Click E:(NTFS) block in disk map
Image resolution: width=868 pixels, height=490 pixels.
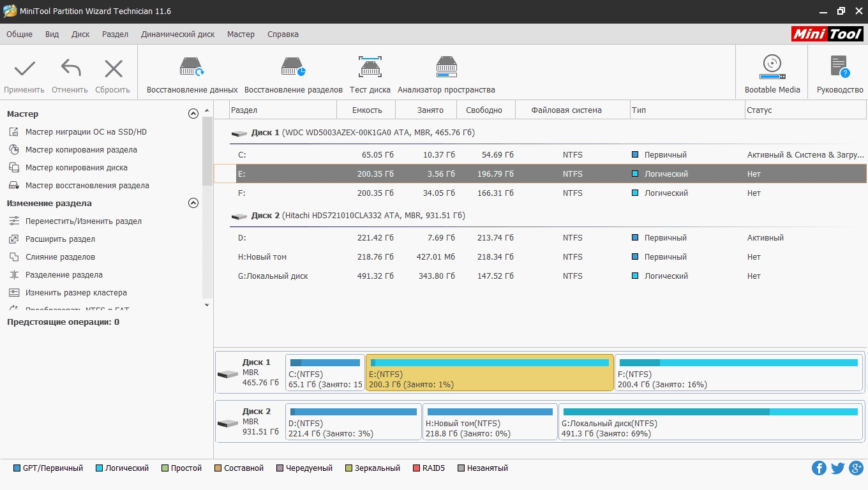point(490,373)
